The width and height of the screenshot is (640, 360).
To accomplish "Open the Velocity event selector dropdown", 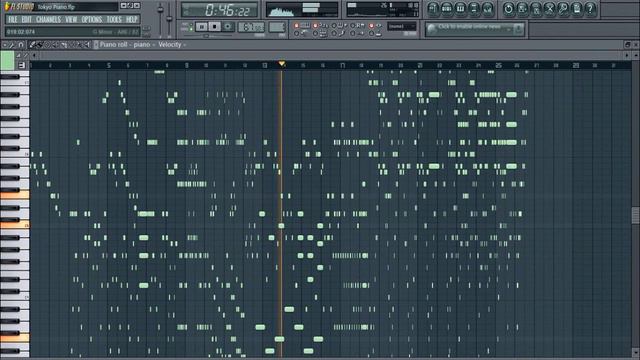I will [172, 44].
